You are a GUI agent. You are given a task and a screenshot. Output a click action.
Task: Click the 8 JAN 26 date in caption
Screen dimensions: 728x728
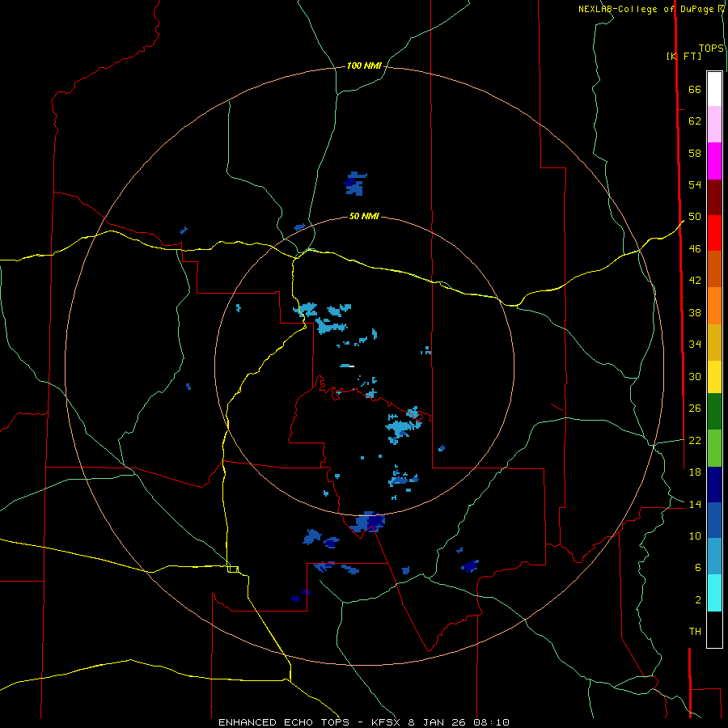(x=437, y=722)
